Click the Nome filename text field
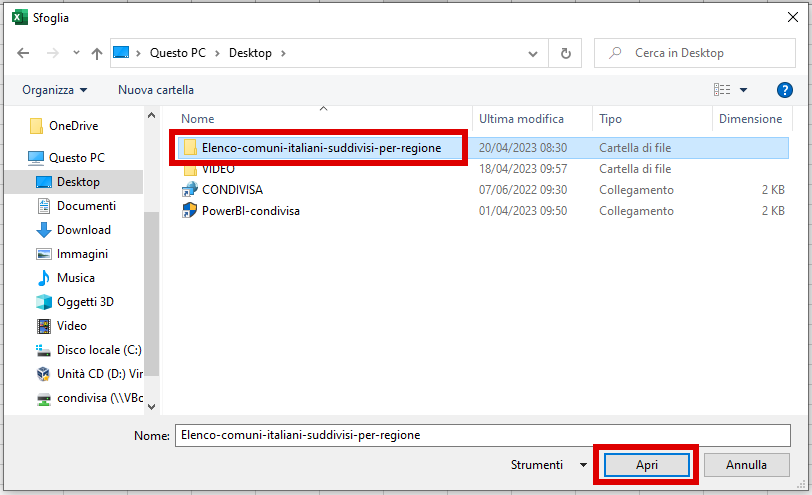Viewport: 812px width, 495px height. 482,435
